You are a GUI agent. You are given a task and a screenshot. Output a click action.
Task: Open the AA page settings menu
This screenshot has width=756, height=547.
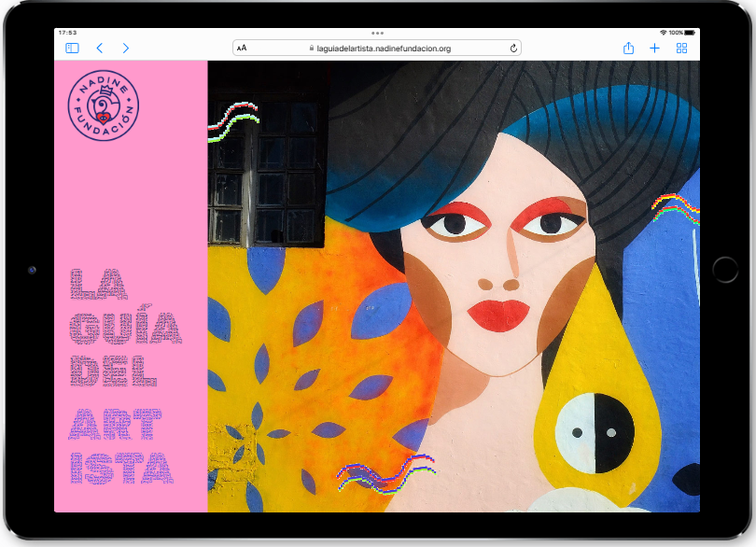tap(242, 49)
